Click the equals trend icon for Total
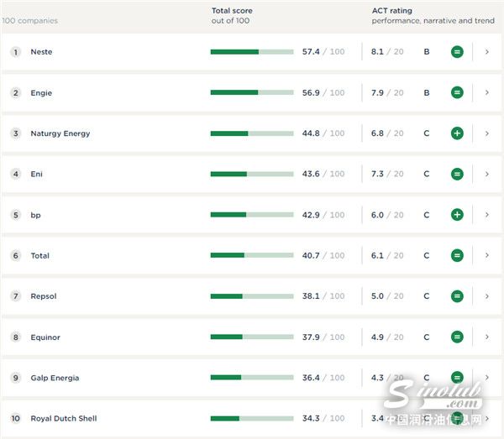This screenshot has width=504, height=439. pyautogui.click(x=457, y=255)
